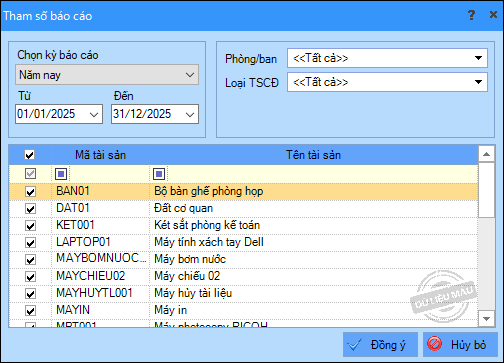Select the DAT01 asset code cell
504x363 pixels.
(x=100, y=208)
